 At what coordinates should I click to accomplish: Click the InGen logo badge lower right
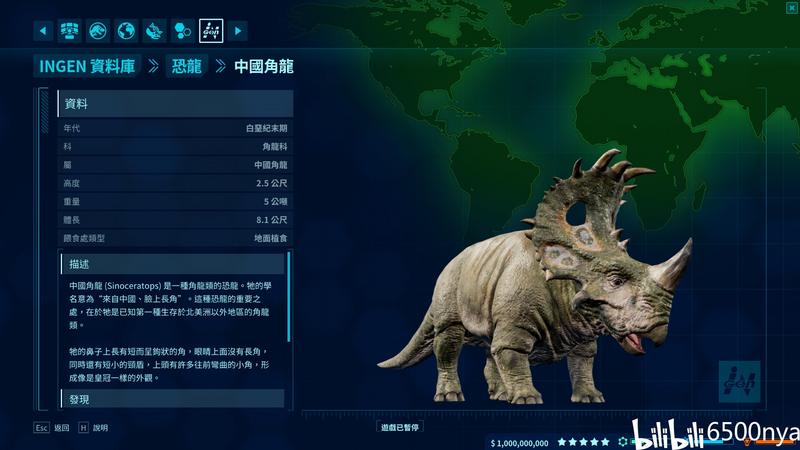(739, 382)
